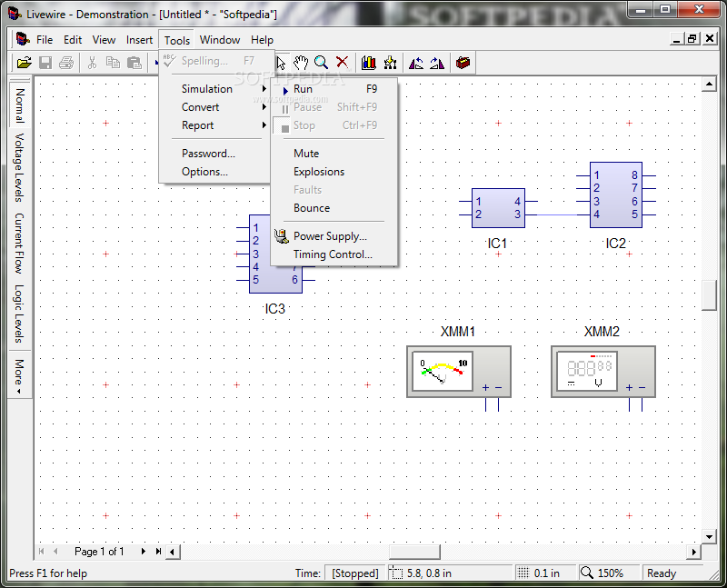Click the 0.1 in grid value
This screenshot has width=727, height=588.
[x=547, y=573]
